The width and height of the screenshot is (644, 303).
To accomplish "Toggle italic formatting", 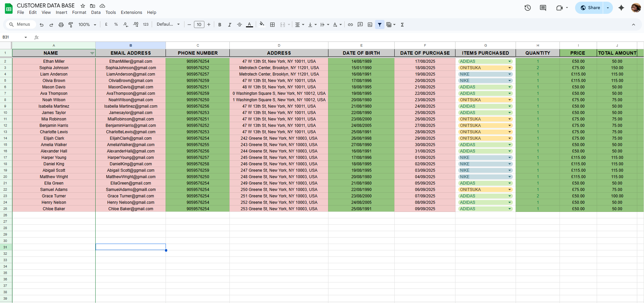I will pyautogui.click(x=229, y=25).
